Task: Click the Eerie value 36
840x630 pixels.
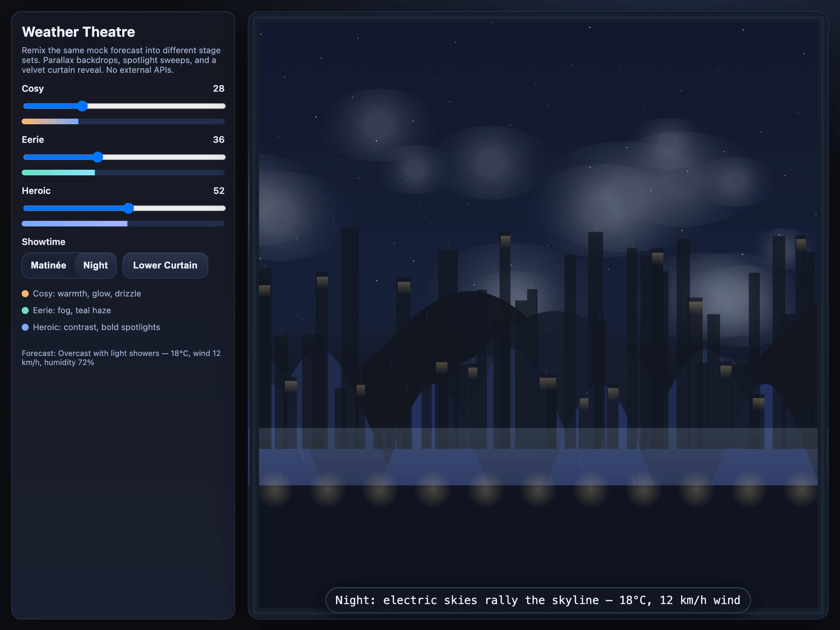Action: point(218,140)
